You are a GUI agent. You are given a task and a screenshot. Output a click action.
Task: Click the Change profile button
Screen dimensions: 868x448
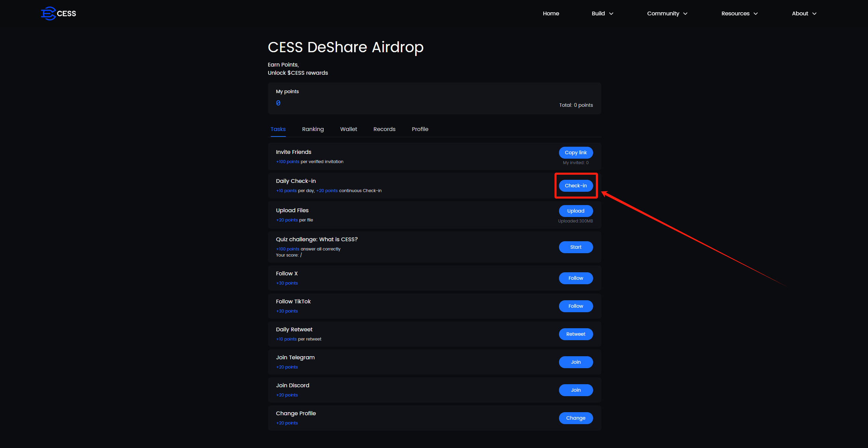click(x=576, y=418)
